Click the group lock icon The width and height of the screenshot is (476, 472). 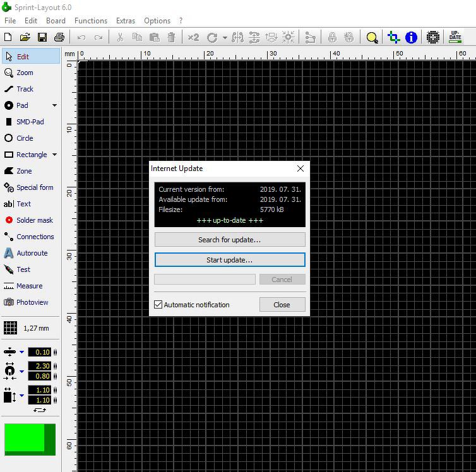[x=333, y=37]
